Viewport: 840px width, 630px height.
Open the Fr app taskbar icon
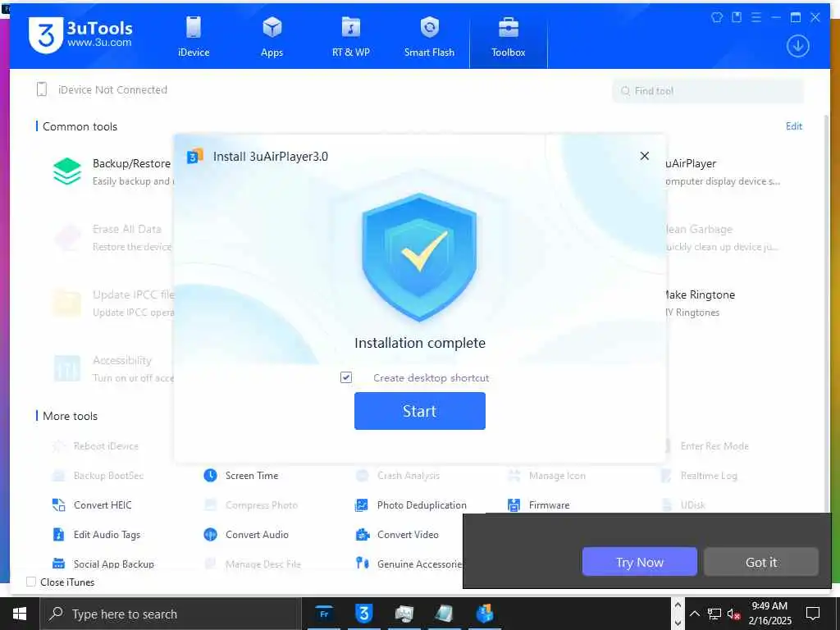tap(323, 614)
